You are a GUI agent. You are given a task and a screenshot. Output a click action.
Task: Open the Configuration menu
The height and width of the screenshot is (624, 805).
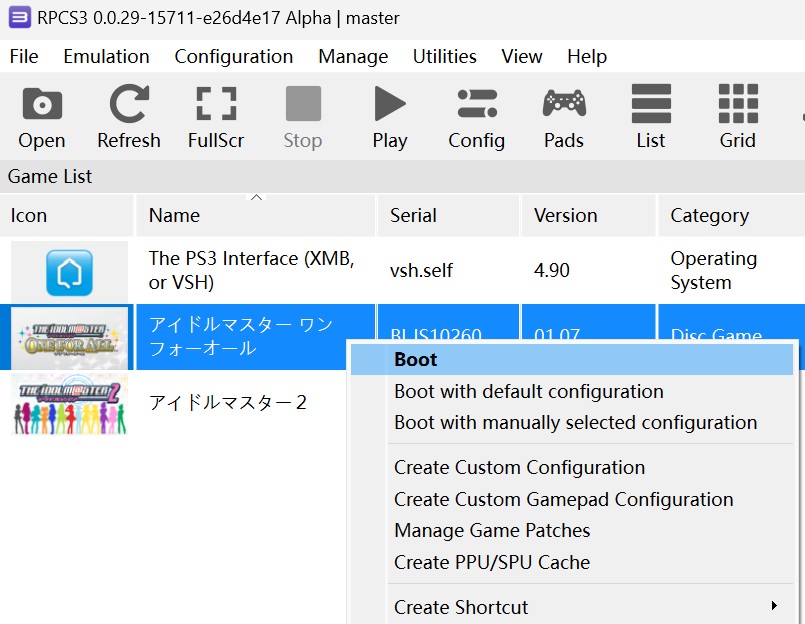(234, 56)
